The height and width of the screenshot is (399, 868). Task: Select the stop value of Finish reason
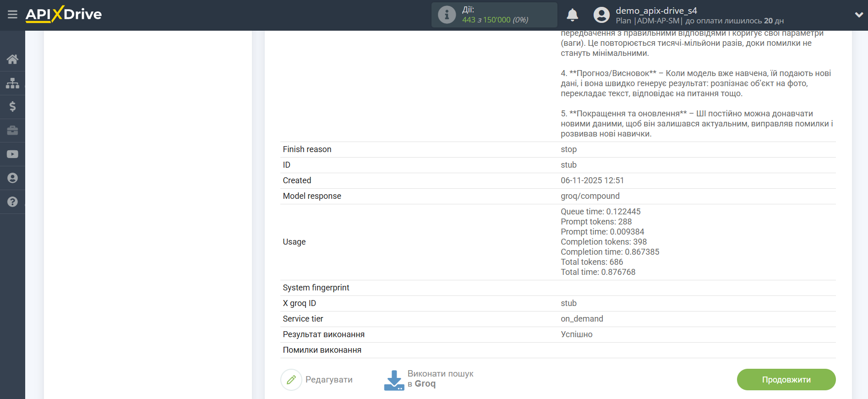568,149
